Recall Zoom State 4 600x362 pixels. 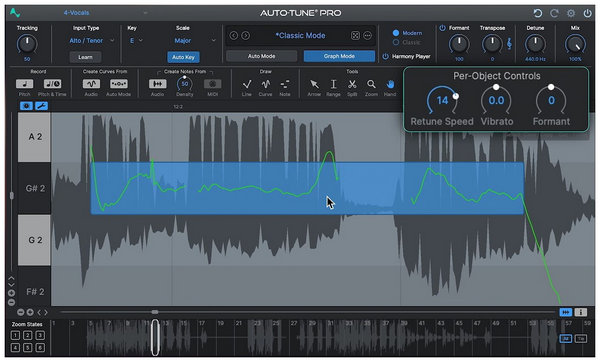(x=15, y=347)
